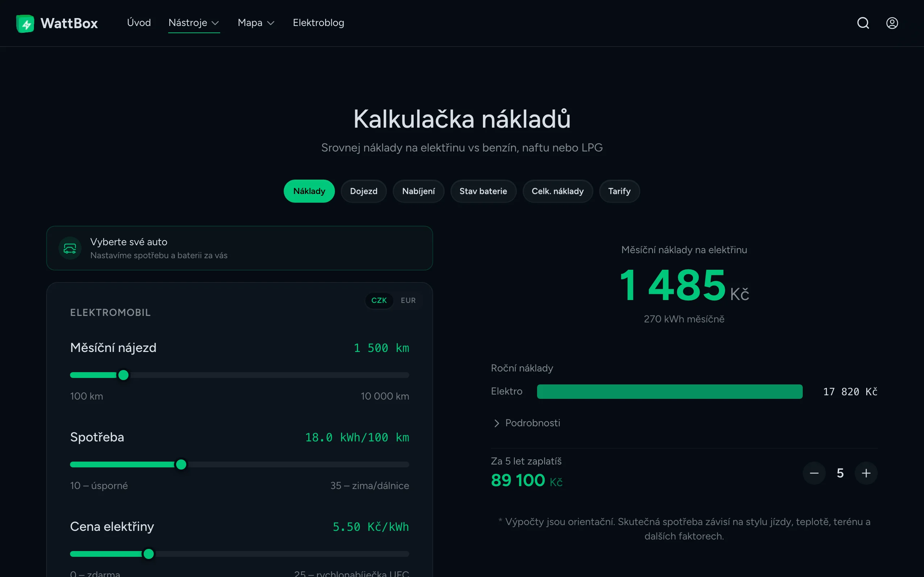924x577 pixels.
Task: Click the WattBox lightning logo
Action: coord(25,23)
